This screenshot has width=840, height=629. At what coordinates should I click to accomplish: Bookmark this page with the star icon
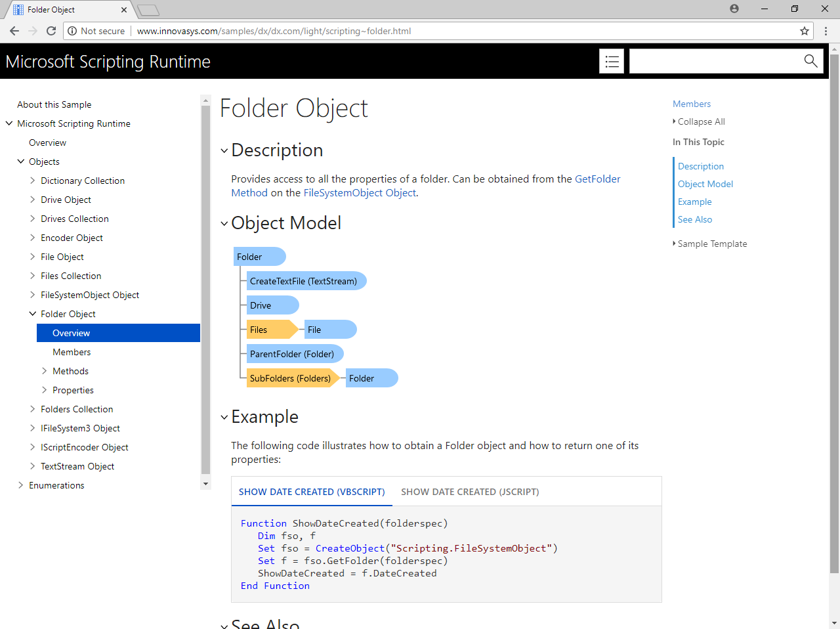click(805, 31)
